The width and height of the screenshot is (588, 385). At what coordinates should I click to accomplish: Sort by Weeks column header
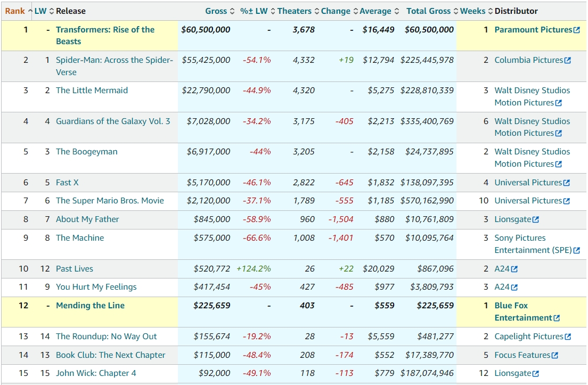click(476, 11)
